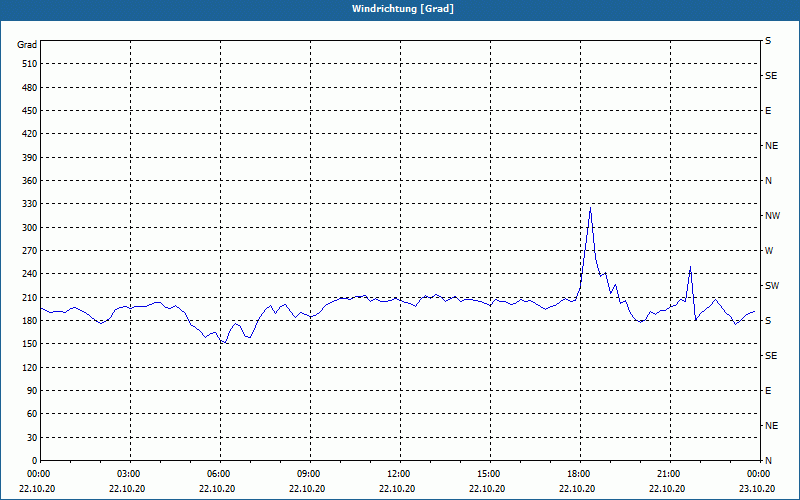
Task: Click the 09:00 time label
Action: coord(311,474)
